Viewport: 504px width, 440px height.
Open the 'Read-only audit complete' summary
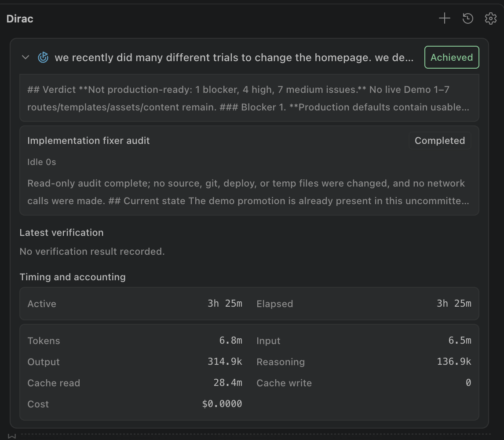click(248, 192)
